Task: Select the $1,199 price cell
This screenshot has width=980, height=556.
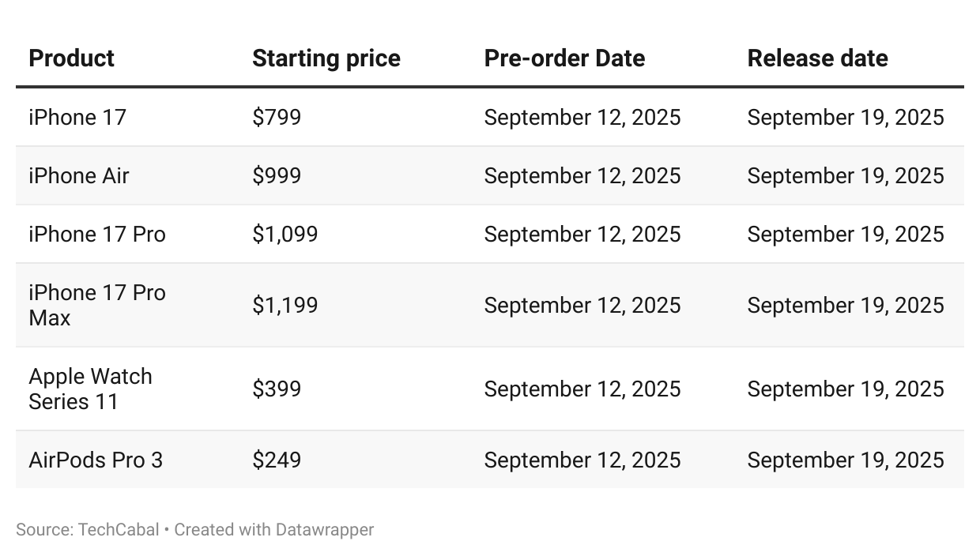Action: pos(285,305)
